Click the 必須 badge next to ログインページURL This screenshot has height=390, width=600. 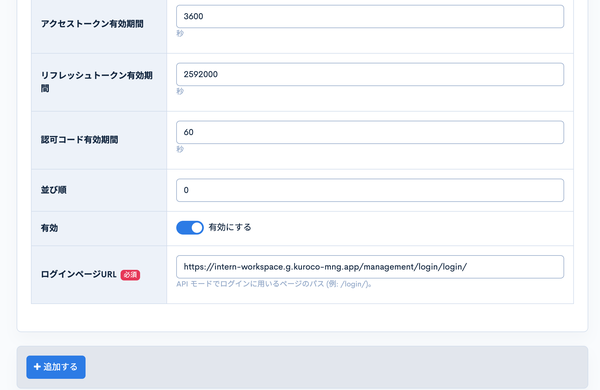tap(130, 275)
